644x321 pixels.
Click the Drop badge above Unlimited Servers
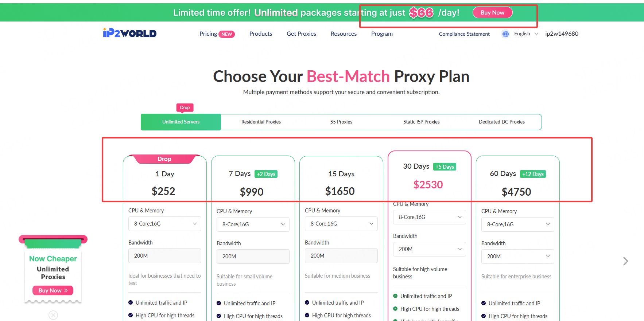click(185, 107)
